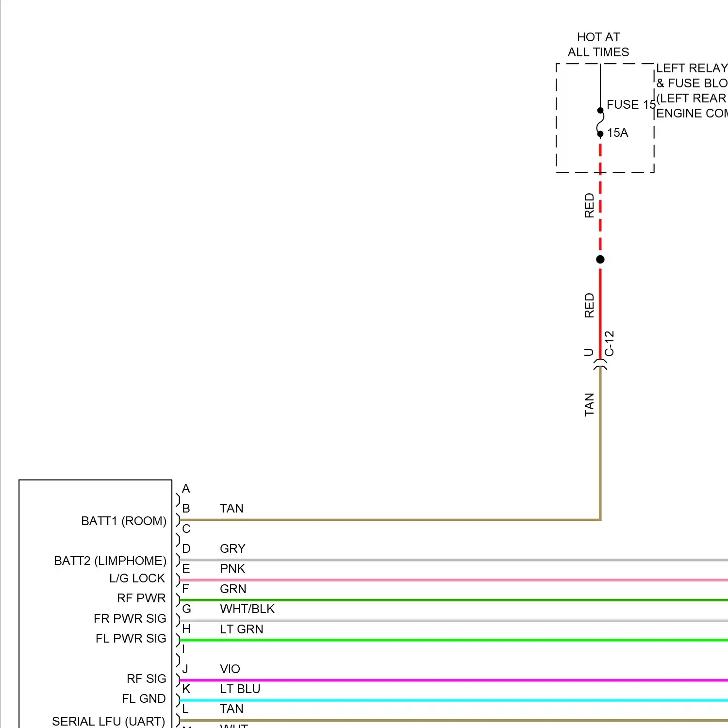Click pin K terminal letter
728x728 pixels.
186,689
